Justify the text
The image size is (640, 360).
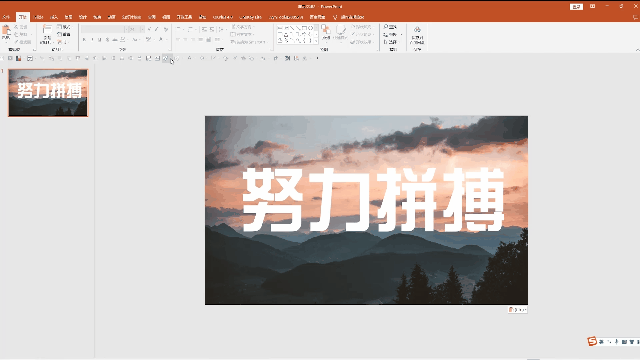click(201, 40)
